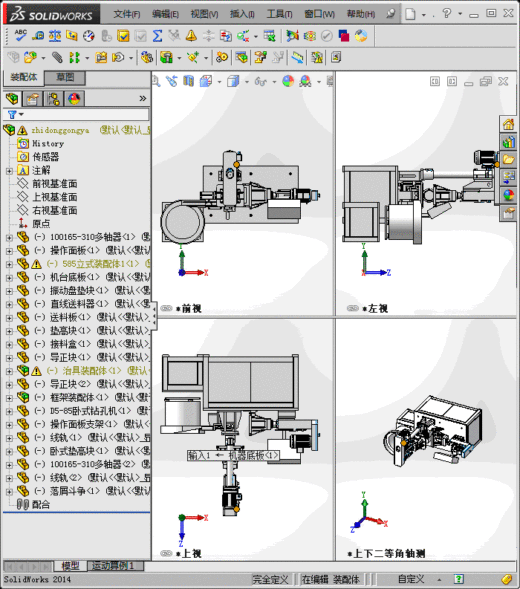Screen dimensions: 520x589
Task: Open the 插入(I) menu
Action: click(242, 14)
